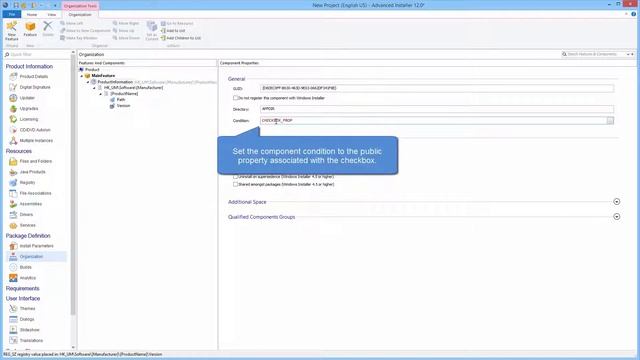Open the Registry page

[x=27, y=182]
